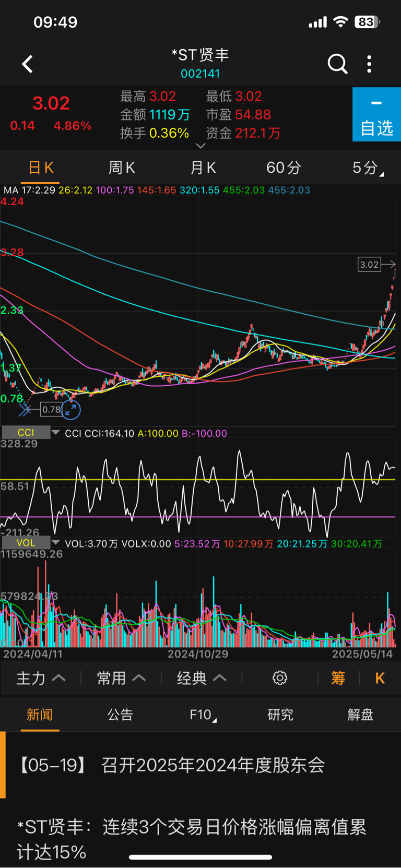Open 5分 interval dropdown

point(367,168)
